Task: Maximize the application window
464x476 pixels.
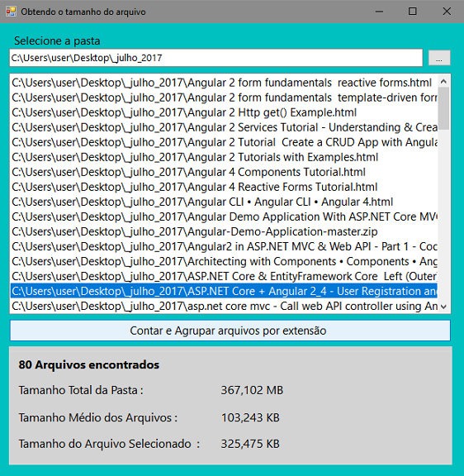Action: tap(413, 12)
